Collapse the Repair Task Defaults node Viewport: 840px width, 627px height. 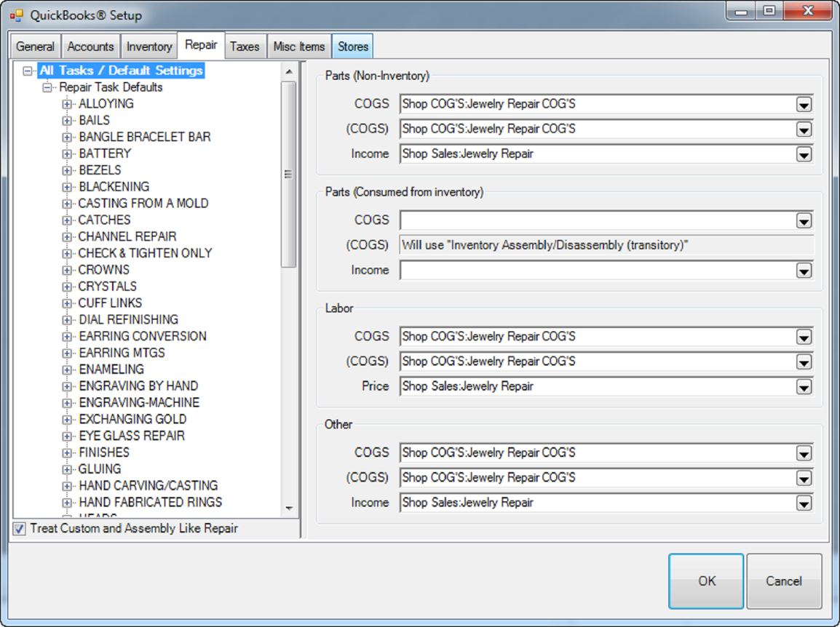click(48, 87)
